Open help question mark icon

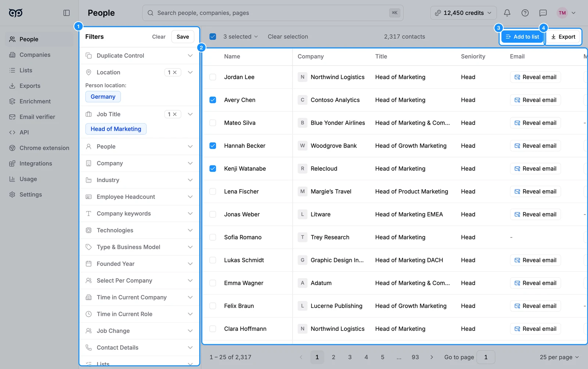click(x=525, y=13)
